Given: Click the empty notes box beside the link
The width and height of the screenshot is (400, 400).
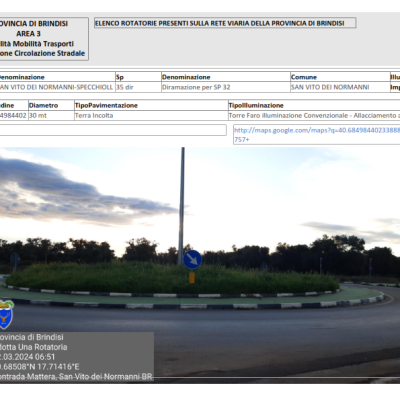Looking at the screenshot, I should pos(113,130).
